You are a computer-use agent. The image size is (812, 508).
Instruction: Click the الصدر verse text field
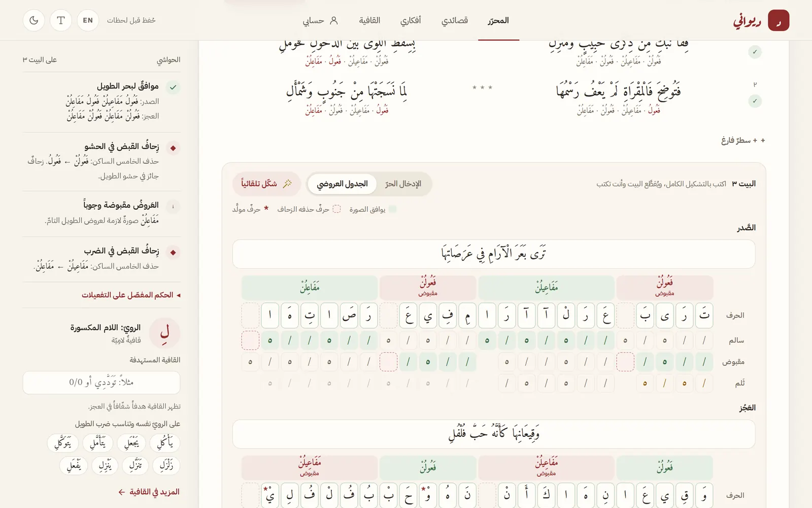(494, 254)
